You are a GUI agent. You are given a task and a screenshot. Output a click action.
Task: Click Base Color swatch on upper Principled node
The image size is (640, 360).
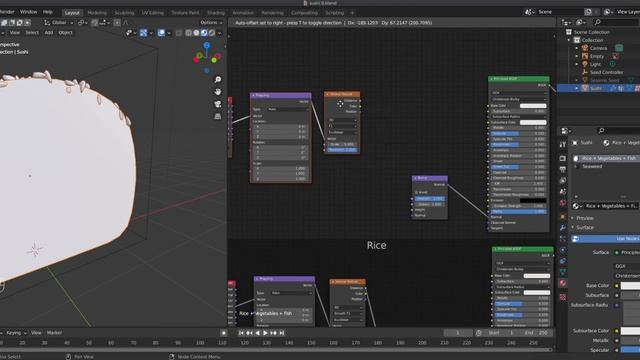point(533,106)
